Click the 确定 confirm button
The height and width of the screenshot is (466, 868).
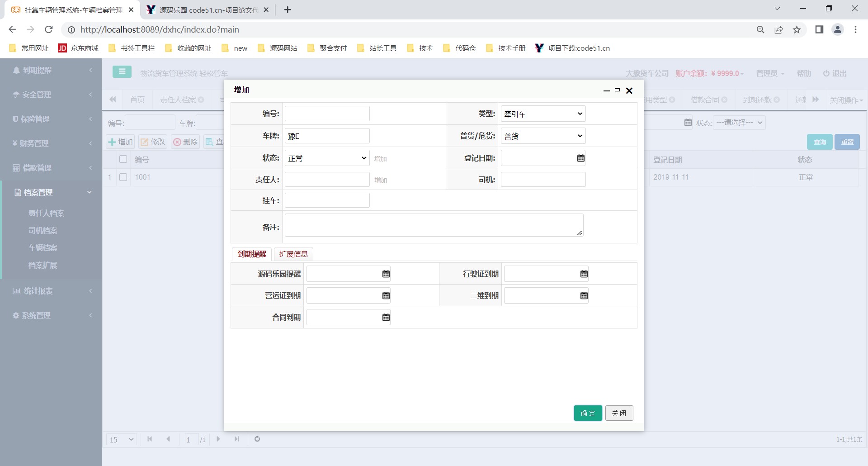tap(588, 413)
